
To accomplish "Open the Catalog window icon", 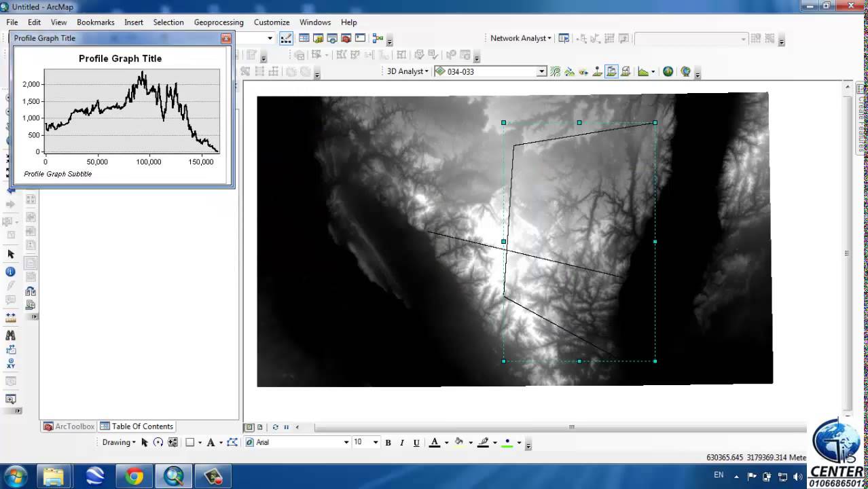I will tap(318, 38).
